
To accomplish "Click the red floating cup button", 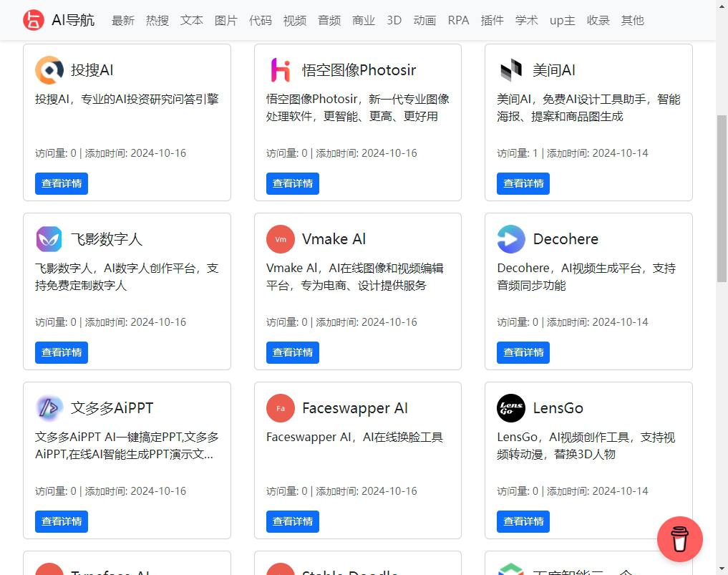I will coord(680,539).
